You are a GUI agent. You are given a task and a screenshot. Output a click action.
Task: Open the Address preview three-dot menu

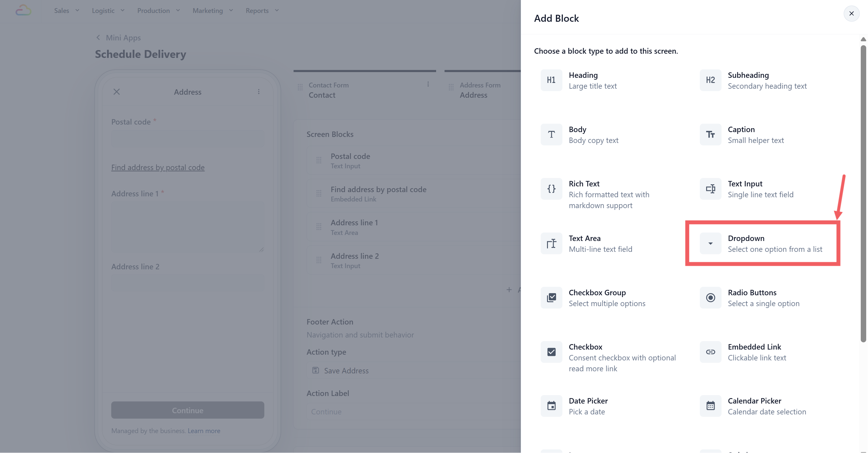[259, 92]
